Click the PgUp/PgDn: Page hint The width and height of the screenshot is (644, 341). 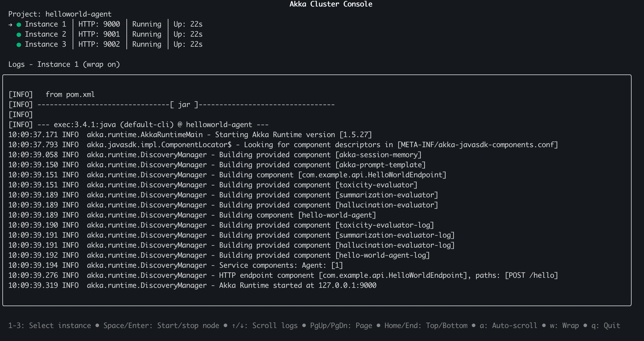coord(341,326)
